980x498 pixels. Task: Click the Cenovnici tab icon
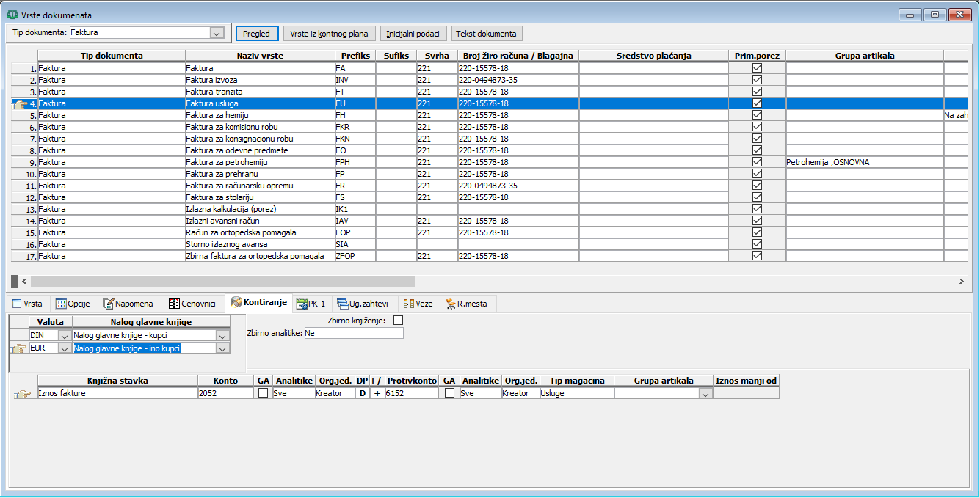[173, 304]
